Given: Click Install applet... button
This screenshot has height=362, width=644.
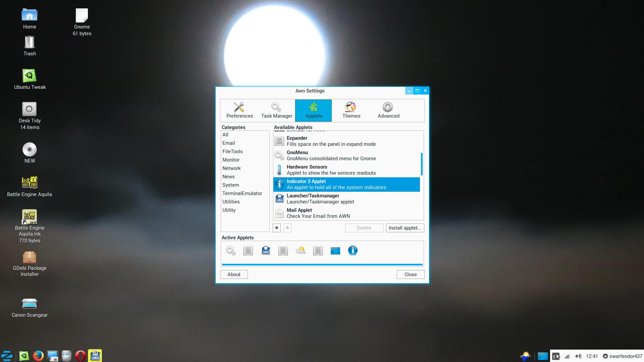Looking at the screenshot, I should [x=405, y=228].
